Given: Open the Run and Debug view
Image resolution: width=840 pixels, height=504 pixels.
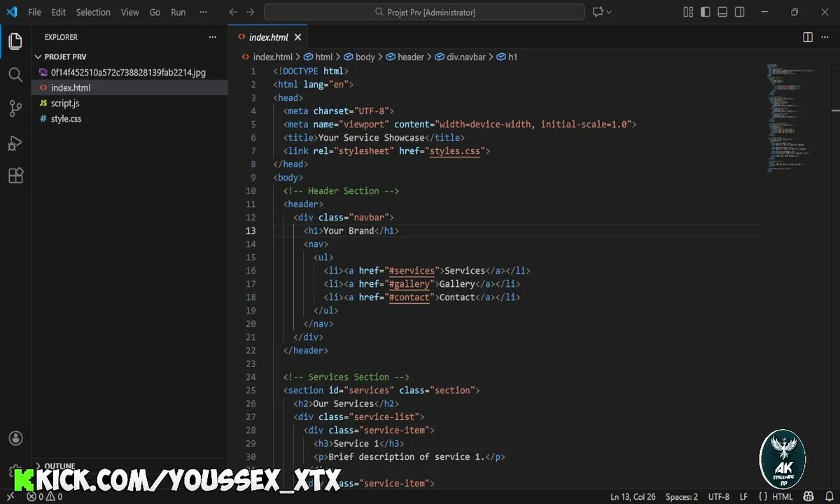Looking at the screenshot, I should tap(15, 142).
